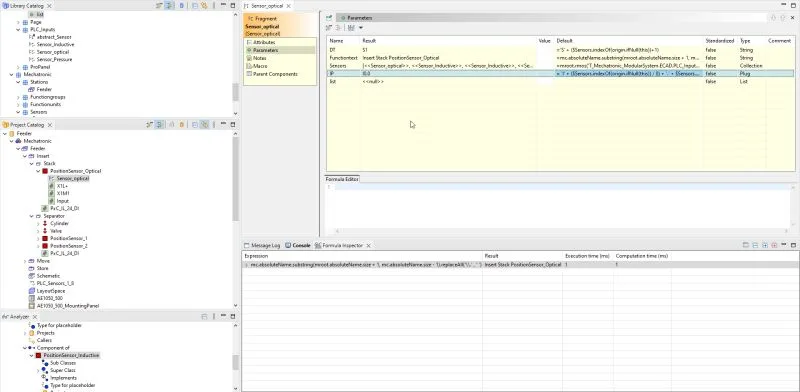Open the view menu dots in Library Catalog toolbar

pos(214,6)
